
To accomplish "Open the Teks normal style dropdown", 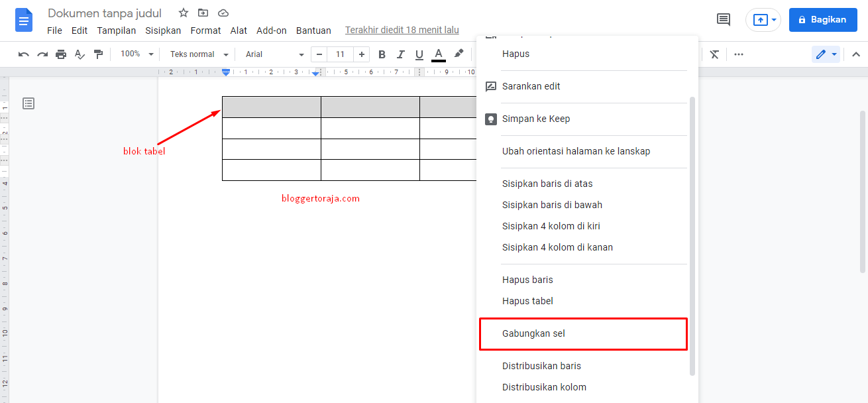I will click(199, 54).
